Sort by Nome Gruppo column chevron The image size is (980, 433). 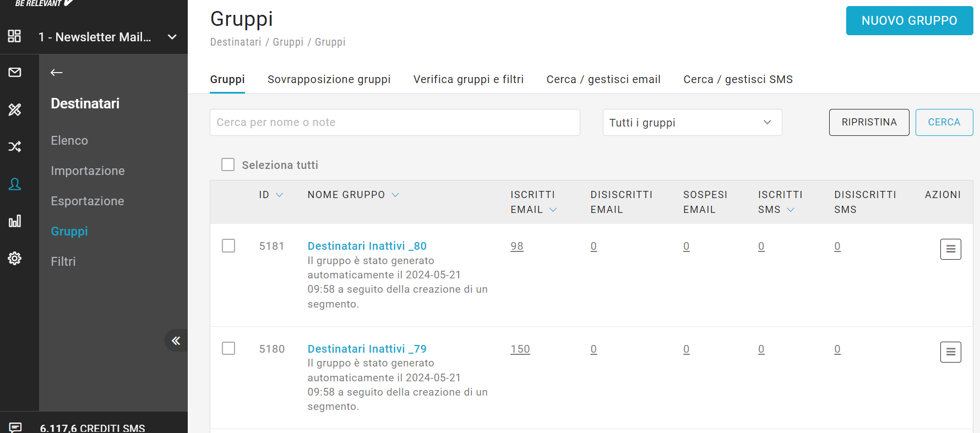tap(395, 195)
